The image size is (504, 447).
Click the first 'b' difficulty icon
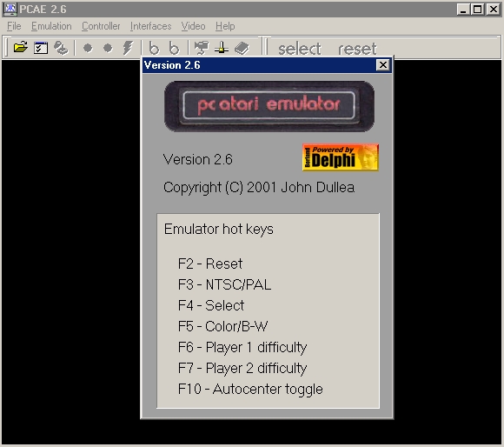click(x=154, y=48)
